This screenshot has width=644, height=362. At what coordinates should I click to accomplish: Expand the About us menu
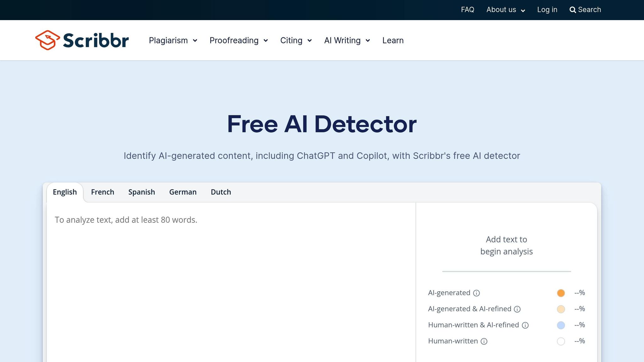506,10
